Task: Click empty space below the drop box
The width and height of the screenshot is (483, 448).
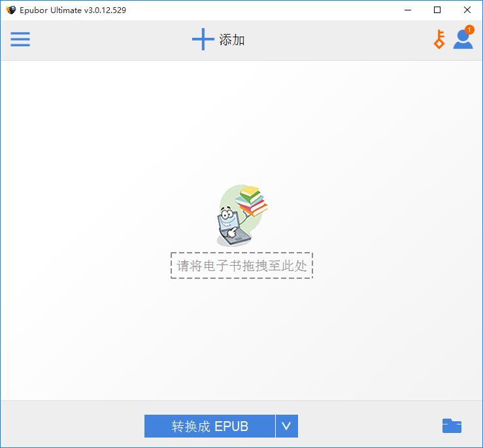Action: pos(241,340)
